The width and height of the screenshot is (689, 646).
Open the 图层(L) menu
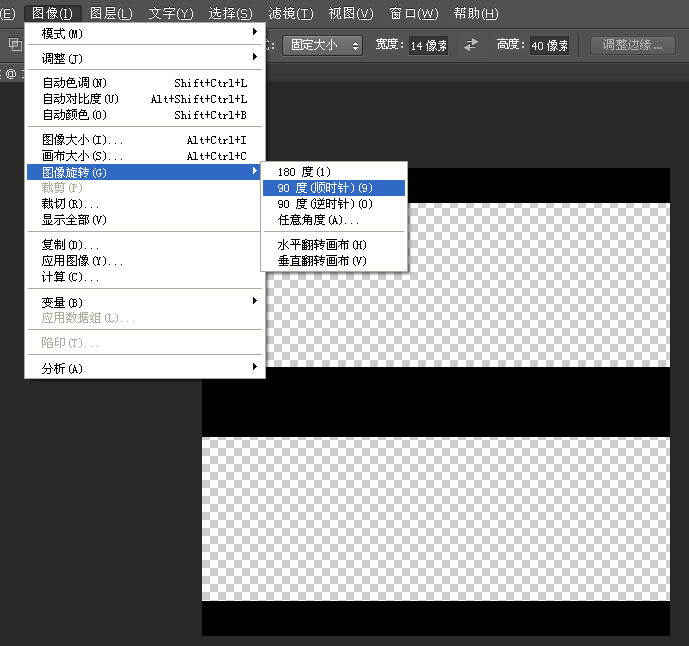point(110,13)
